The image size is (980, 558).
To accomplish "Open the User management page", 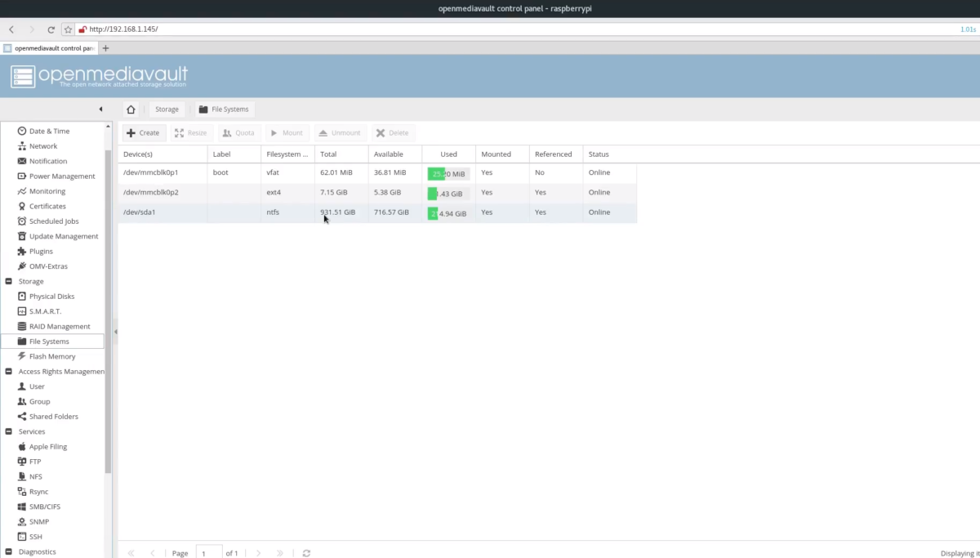I will pyautogui.click(x=37, y=386).
